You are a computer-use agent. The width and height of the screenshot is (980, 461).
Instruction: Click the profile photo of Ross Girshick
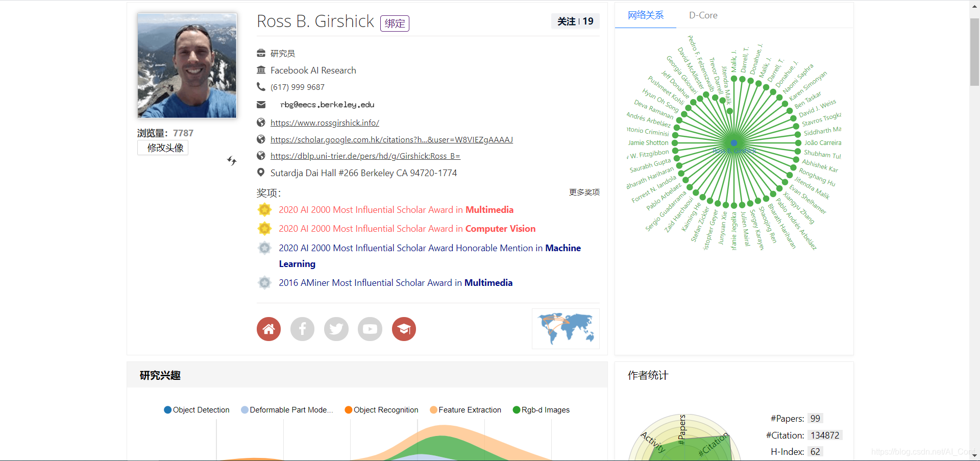pos(187,65)
